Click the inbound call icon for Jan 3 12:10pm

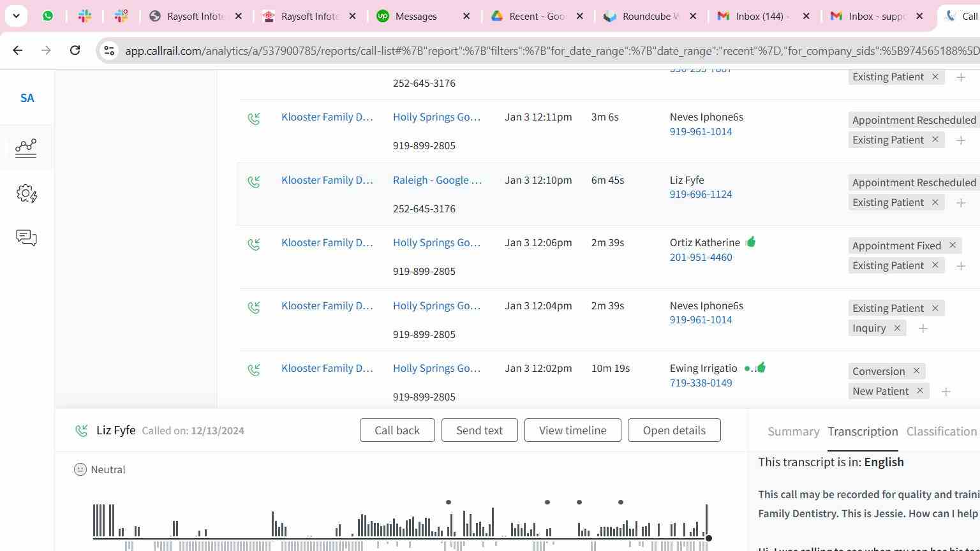pos(254,182)
